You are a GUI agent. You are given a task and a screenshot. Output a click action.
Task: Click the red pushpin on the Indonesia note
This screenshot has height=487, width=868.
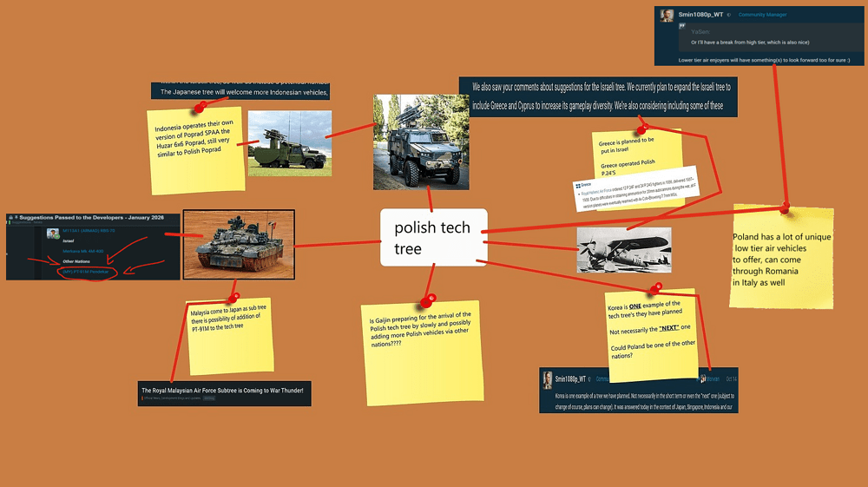tap(201, 107)
